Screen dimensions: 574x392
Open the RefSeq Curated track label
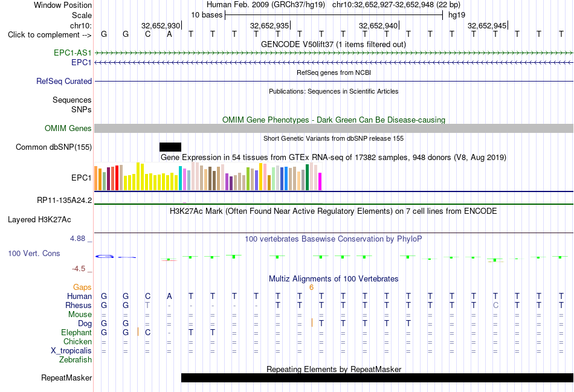click(x=63, y=82)
